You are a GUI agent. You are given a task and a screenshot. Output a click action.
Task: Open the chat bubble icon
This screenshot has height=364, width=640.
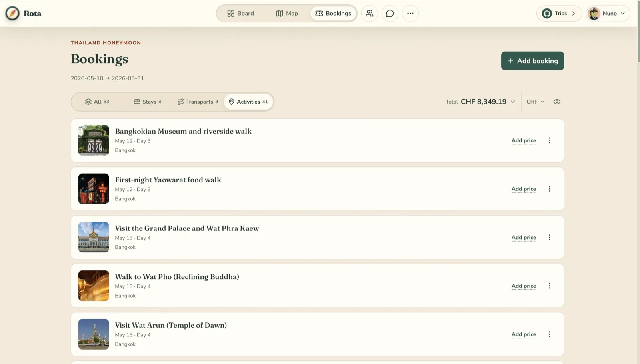coord(390,13)
